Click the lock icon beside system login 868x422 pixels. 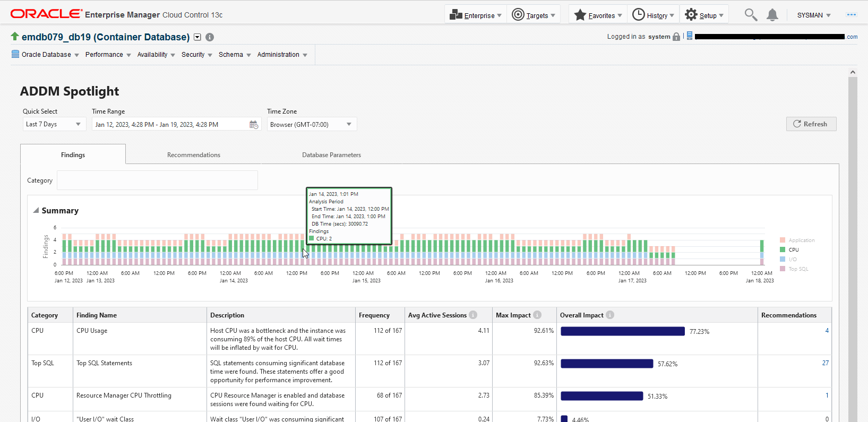coord(676,37)
